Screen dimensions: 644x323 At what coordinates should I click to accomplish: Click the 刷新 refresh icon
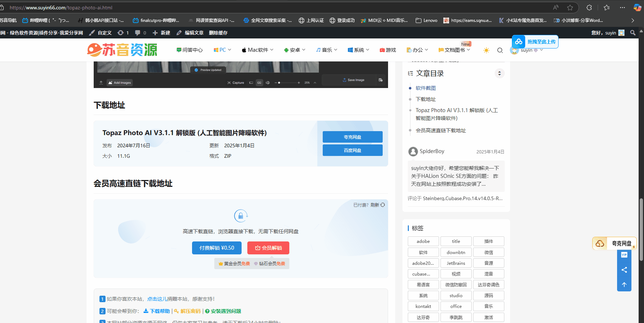click(x=383, y=205)
